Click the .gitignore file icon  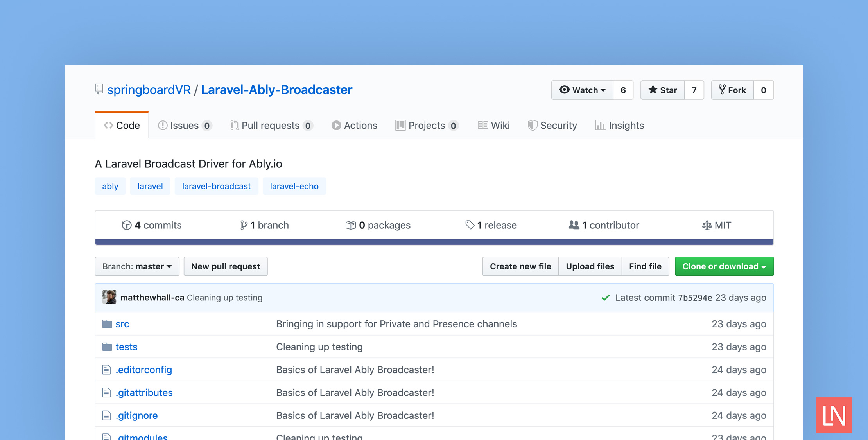106,415
